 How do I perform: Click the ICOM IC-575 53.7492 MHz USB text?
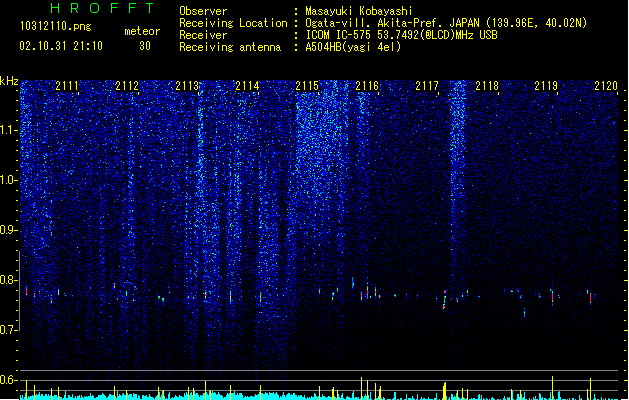tap(402, 35)
